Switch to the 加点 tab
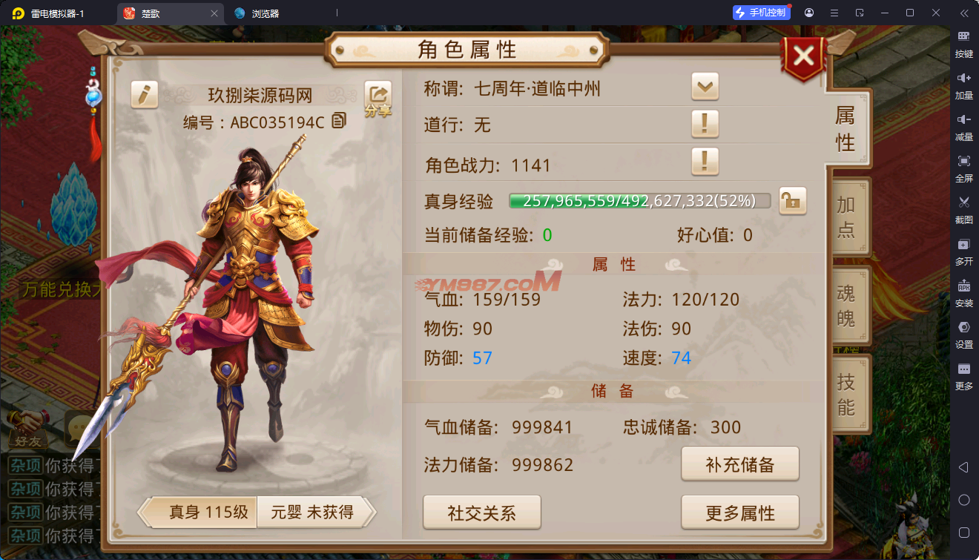The height and width of the screenshot is (560, 979). point(848,217)
